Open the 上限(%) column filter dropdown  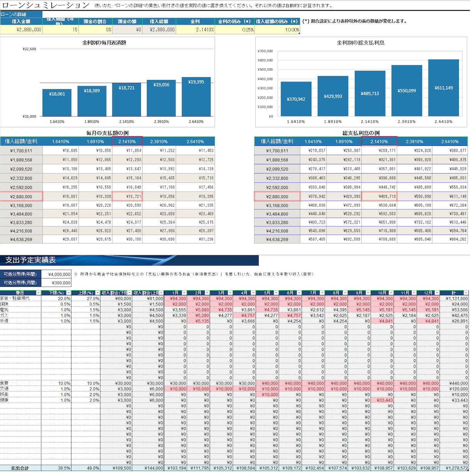coord(97,293)
